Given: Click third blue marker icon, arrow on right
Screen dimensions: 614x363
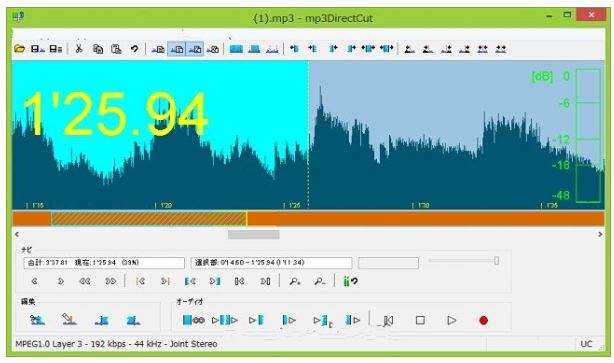Looking at the screenshot, I should coord(333,49).
